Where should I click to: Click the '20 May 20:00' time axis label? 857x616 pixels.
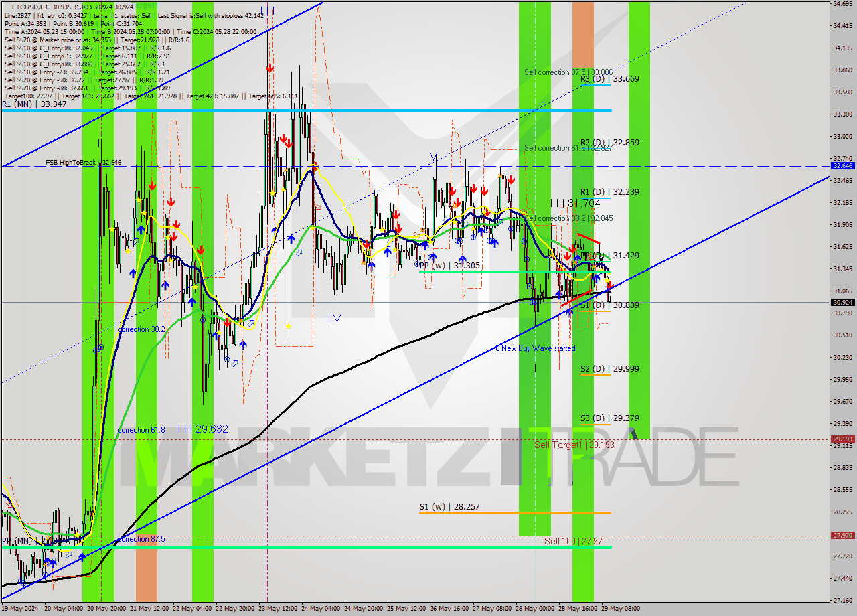point(108,609)
